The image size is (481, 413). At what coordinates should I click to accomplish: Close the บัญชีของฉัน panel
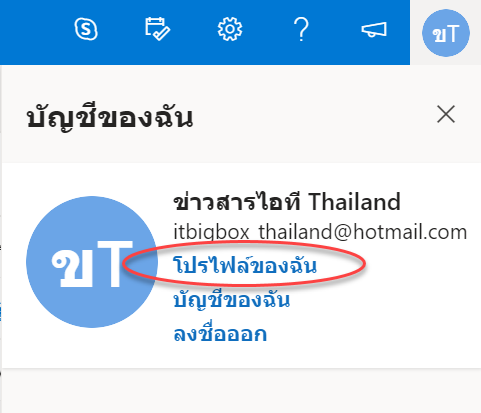(446, 114)
